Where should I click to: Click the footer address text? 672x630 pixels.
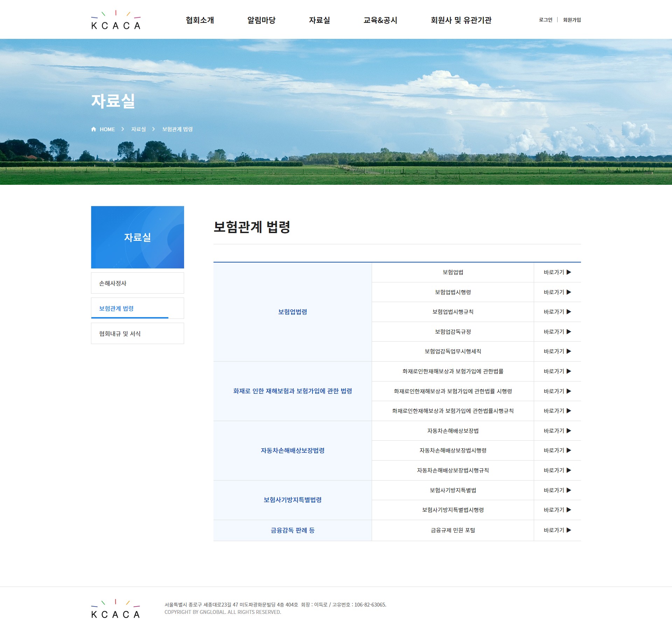pyautogui.click(x=275, y=604)
